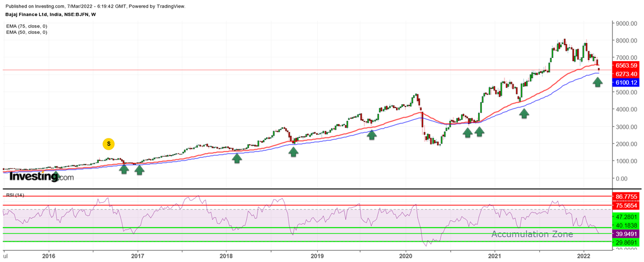
Task: Click the 9000.00 price axis value
Action: point(627,23)
